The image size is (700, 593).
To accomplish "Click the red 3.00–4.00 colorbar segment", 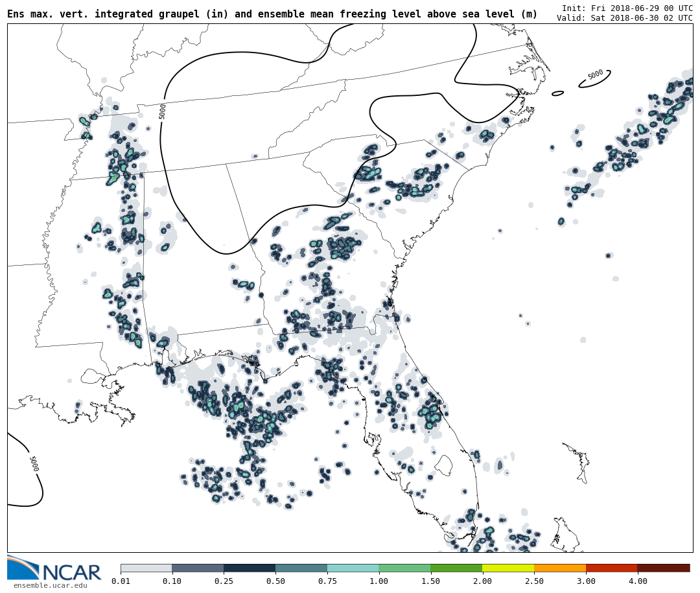I will pyautogui.click(x=611, y=568).
